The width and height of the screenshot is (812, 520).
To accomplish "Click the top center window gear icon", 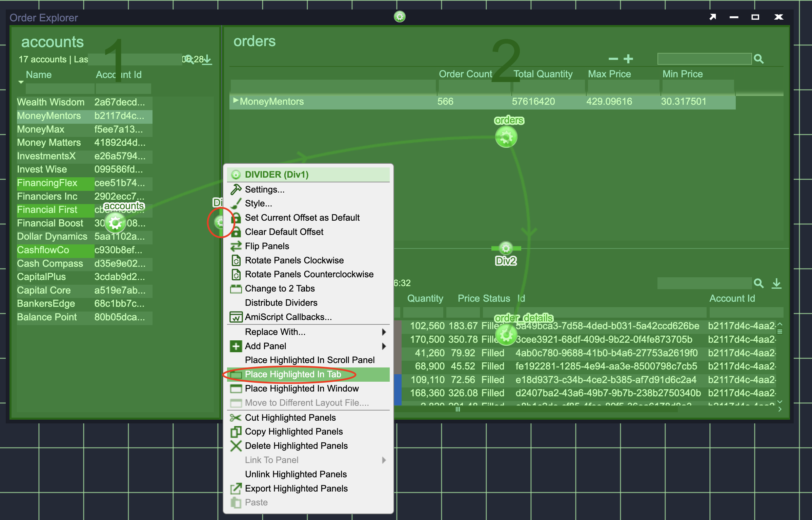I will click(400, 17).
